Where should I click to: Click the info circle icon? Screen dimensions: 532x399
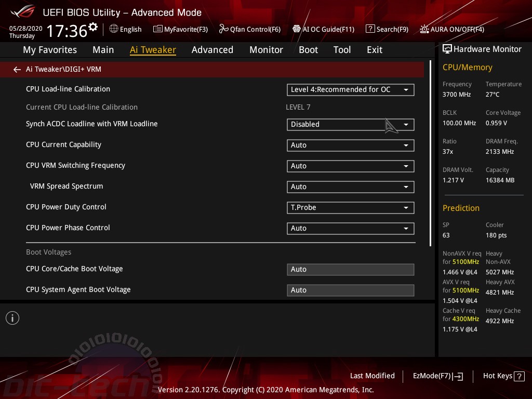[12, 318]
